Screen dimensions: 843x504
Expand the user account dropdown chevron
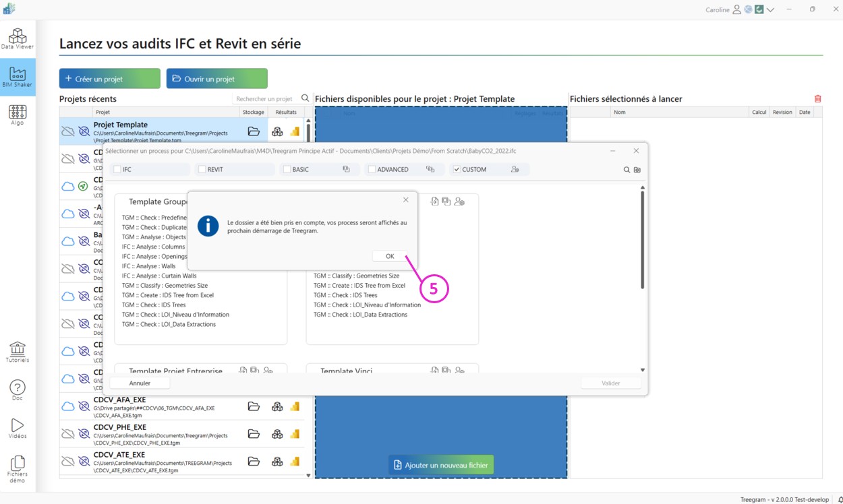point(770,10)
